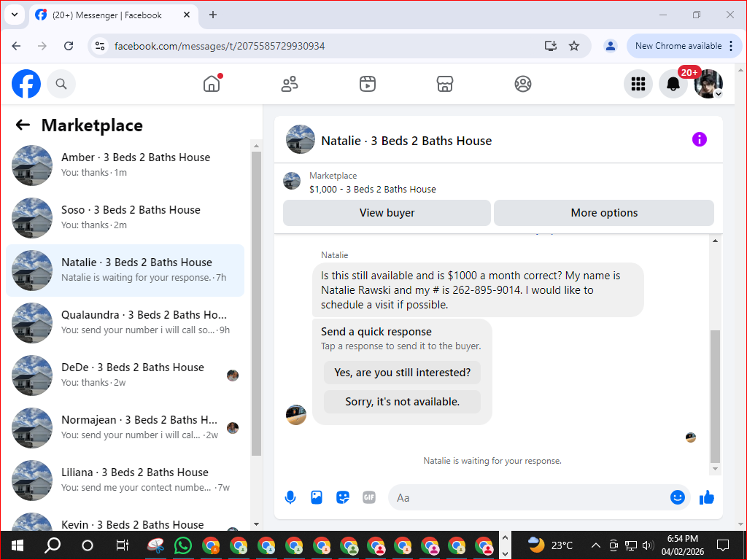Click the chat messages scrollbar thumb
Viewport: 747px width, 560px height.
pos(715,396)
